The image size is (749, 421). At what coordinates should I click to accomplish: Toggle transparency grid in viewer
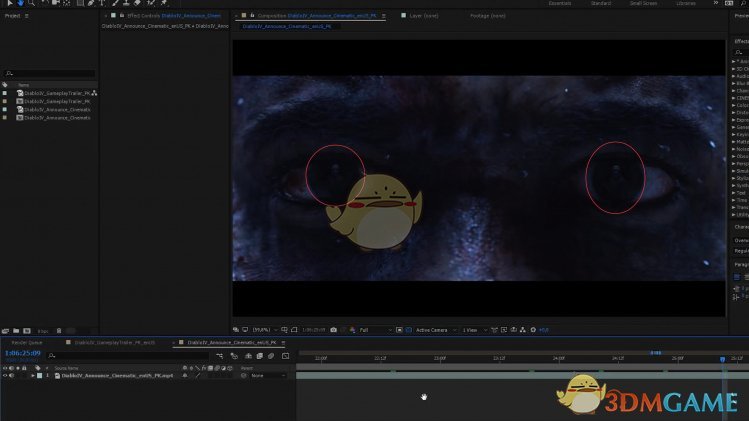coord(408,330)
